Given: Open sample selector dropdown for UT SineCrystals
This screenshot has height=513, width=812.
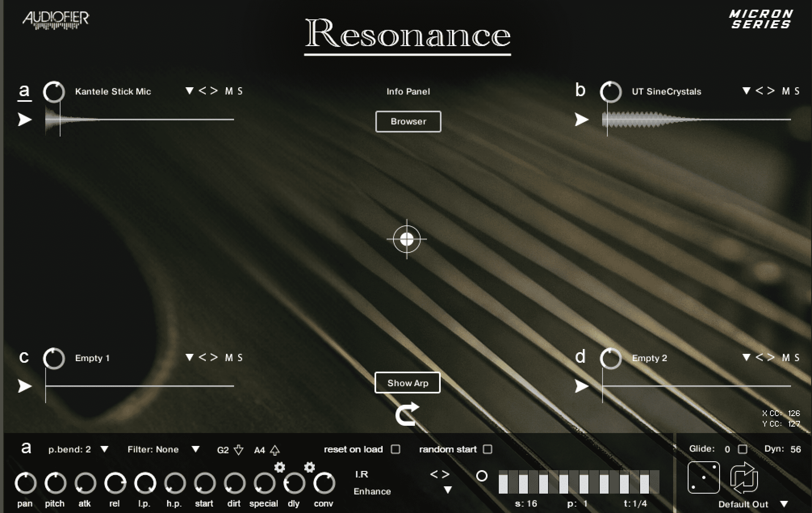Looking at the screenshot, I should tap(747, 91).
